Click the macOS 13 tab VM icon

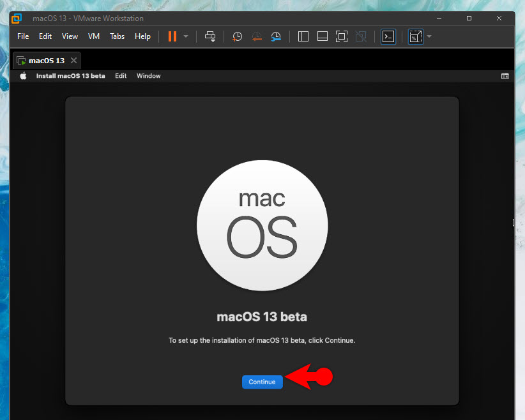click(x=21, y=61)
